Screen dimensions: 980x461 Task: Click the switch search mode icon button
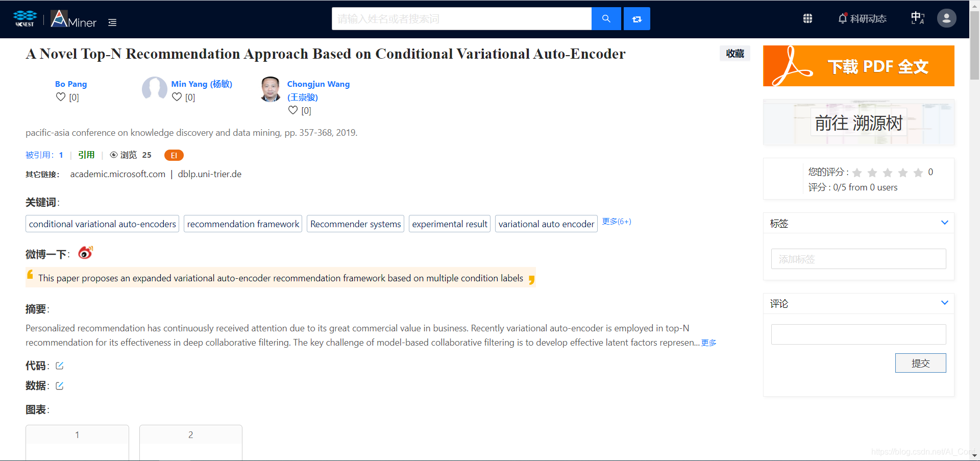[x=637, y=19]
